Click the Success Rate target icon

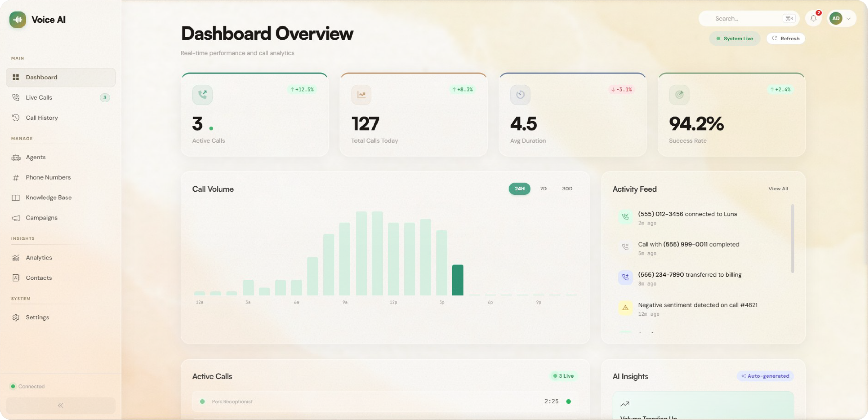[x=679, y=94]
